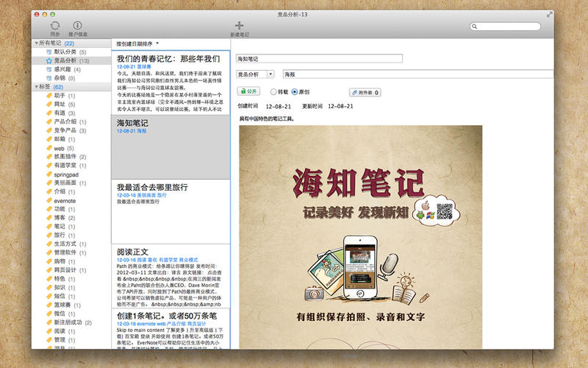This screenshot has height=368, width=588.
Task: Click the tag icon beside 网页设计
Action: click(x=49, y=270)
